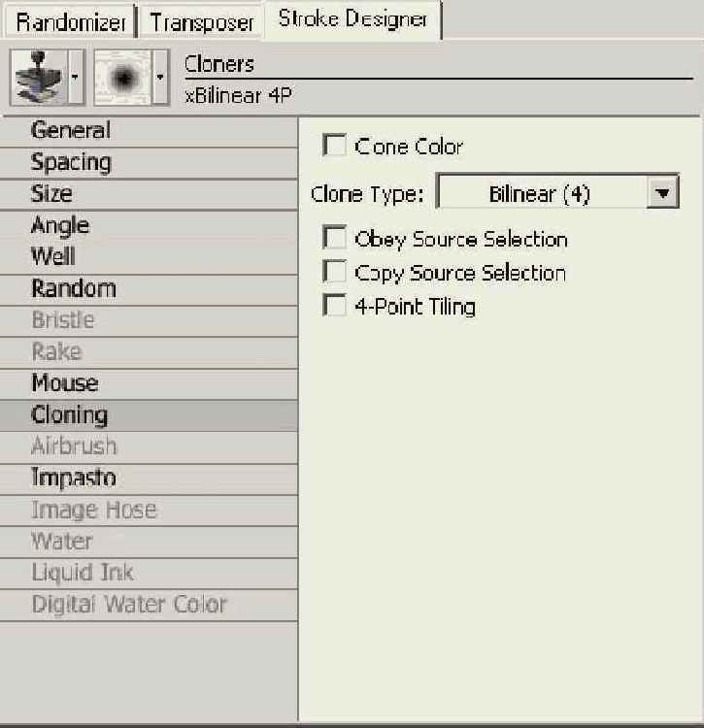Select the Well section
The height and width of the screenshot is (728, 704).
[x=149, y=257]
